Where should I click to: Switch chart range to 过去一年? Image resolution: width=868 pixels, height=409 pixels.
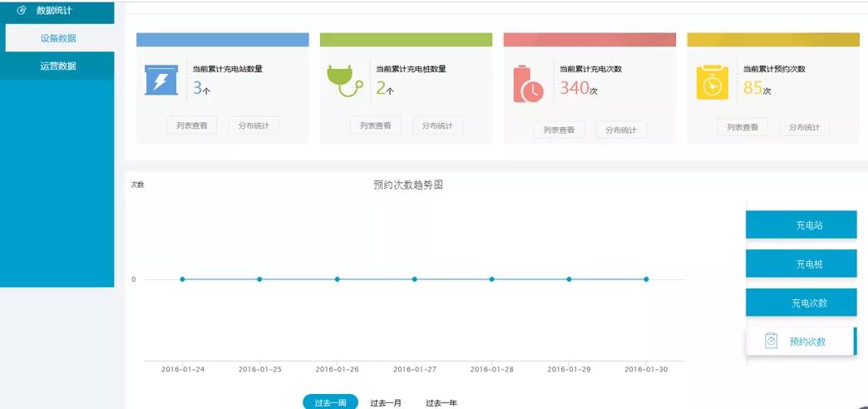441,402
